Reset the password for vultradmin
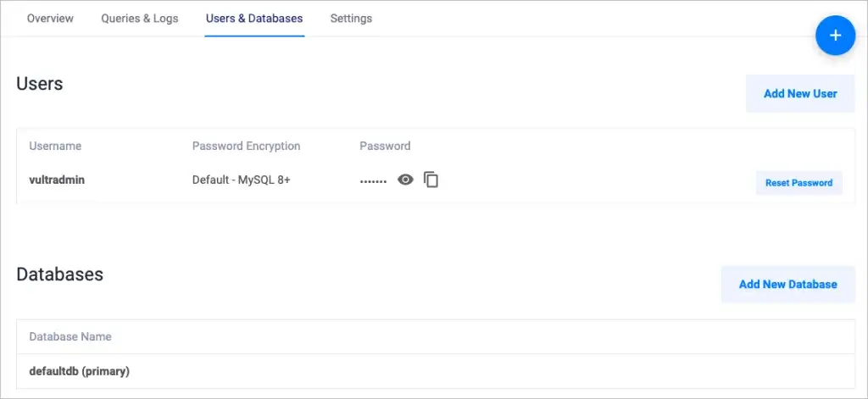The width and height of the screenshot is (868, 399). (x=798, y=182)
